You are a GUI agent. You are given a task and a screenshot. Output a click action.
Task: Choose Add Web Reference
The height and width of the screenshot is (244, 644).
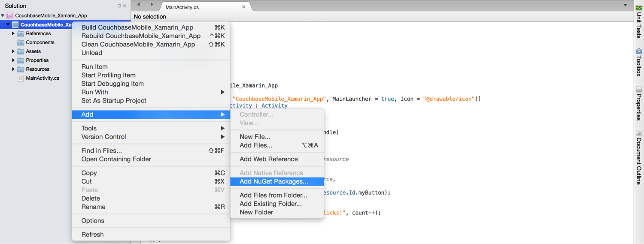pyautogui.click(x=277, y=159)
